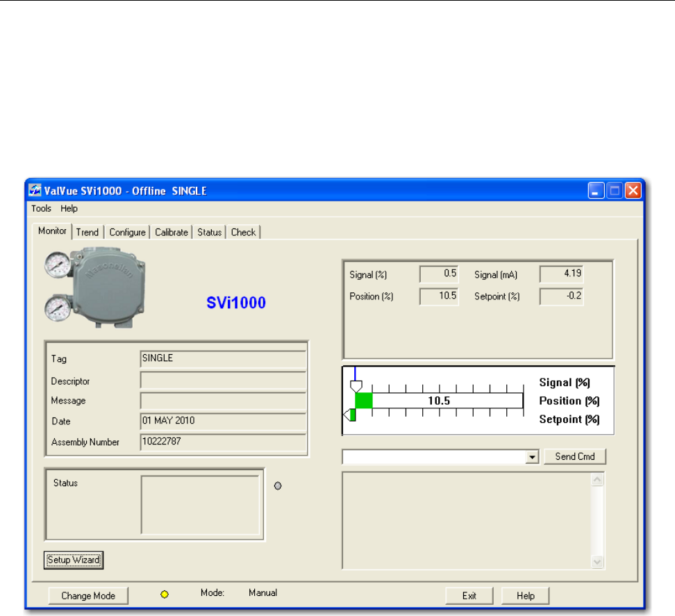
Task: Click the setpoint pointer marker below the bar
Action: pyautogui.click(x=349, y=415)
